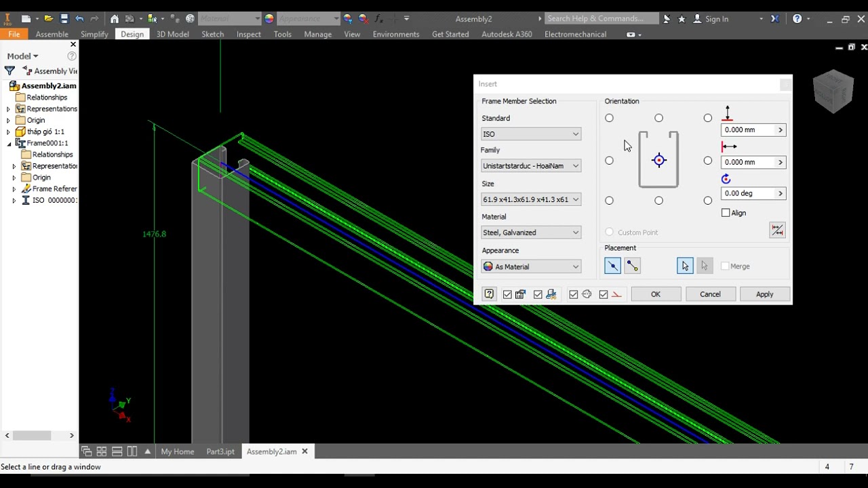Click the vertical split layout icon in document bar
Screen dimensions: 868x488
pyautogui.click(x=132, y=451)
